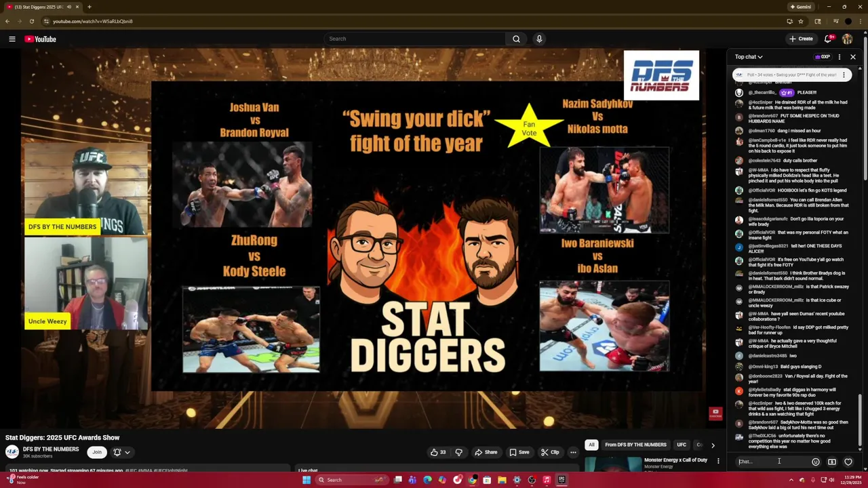Open a new browser tab
The width and height of the screenshot is (868, 488).
pyautogui.click(x=89, y=7)
